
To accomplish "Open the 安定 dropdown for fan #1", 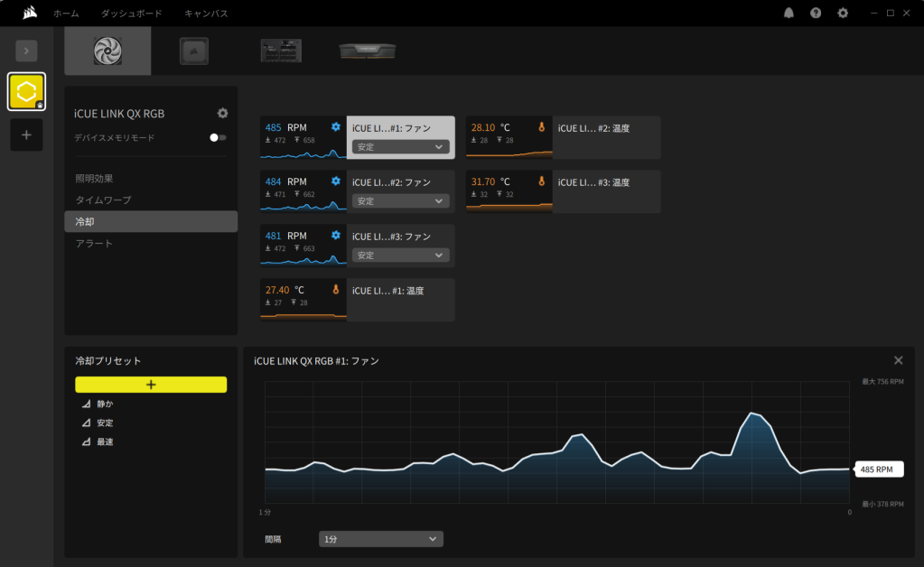I will tap(401, 146).
